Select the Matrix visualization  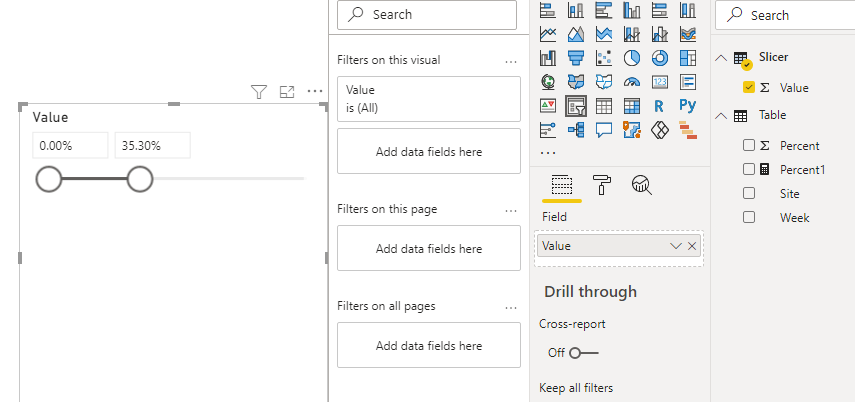(632, 105)
